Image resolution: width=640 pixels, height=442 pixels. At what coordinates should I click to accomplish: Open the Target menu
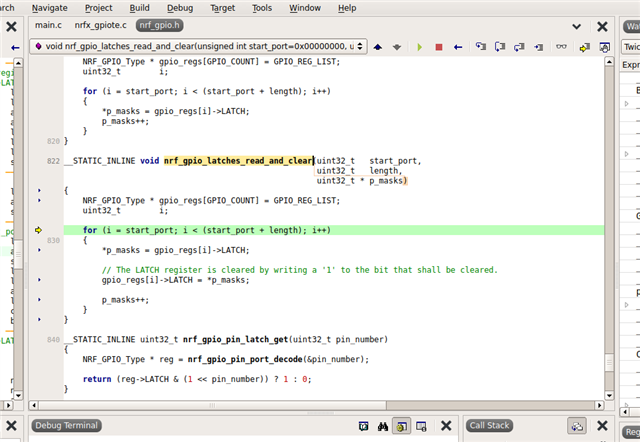222,8
